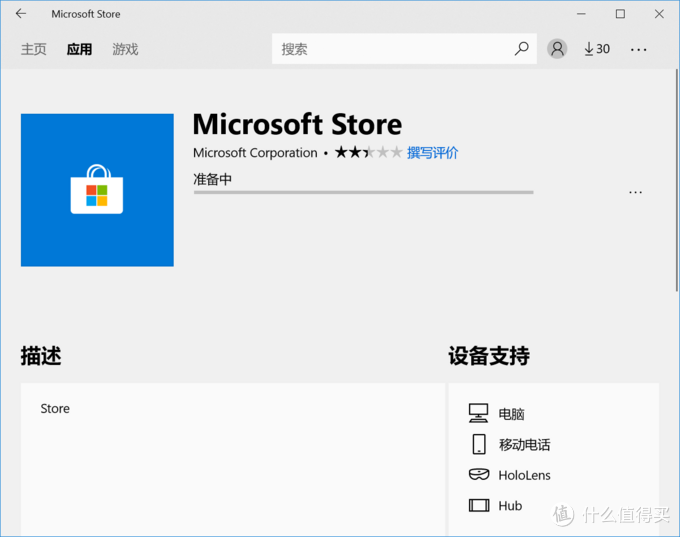
Task: Maximize the Microsoft Store window
Action: 620,14
